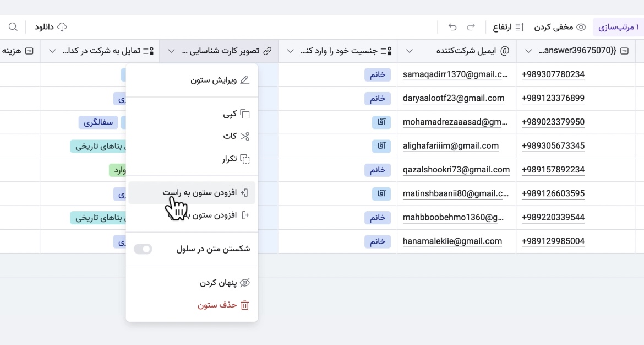Click phone cell +989305673345

(553, 146)
